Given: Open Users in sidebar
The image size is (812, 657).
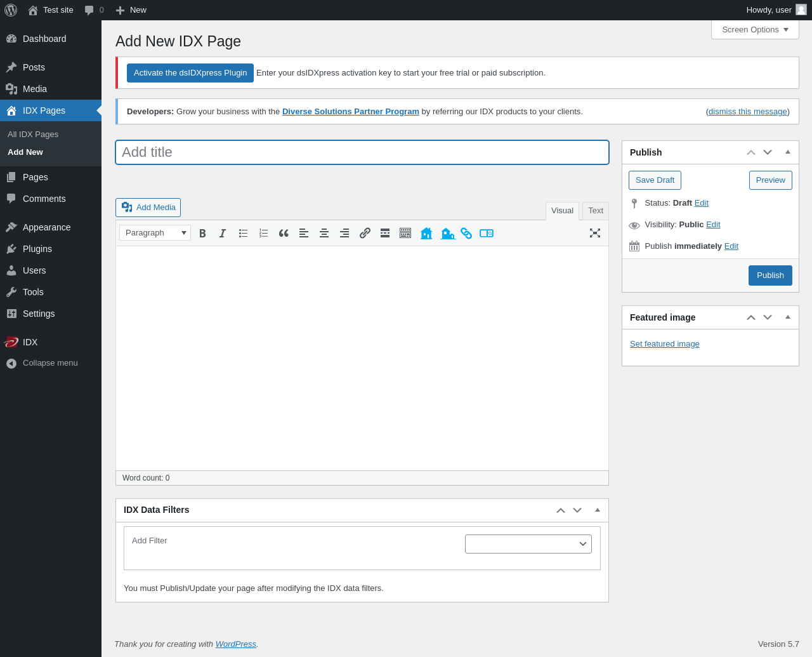Looking at the screenshot, I should click(x=51, y=270).
